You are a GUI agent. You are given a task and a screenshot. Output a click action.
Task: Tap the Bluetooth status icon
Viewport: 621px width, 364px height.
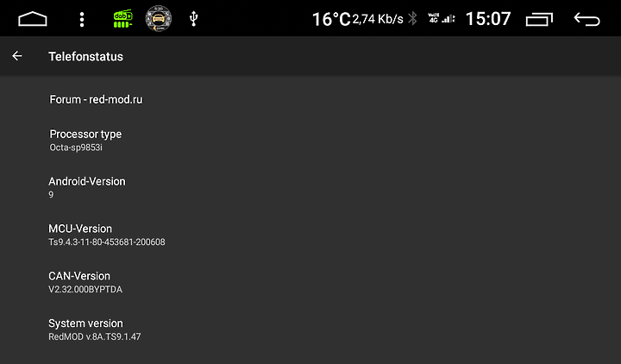click(x=412, y=18)
